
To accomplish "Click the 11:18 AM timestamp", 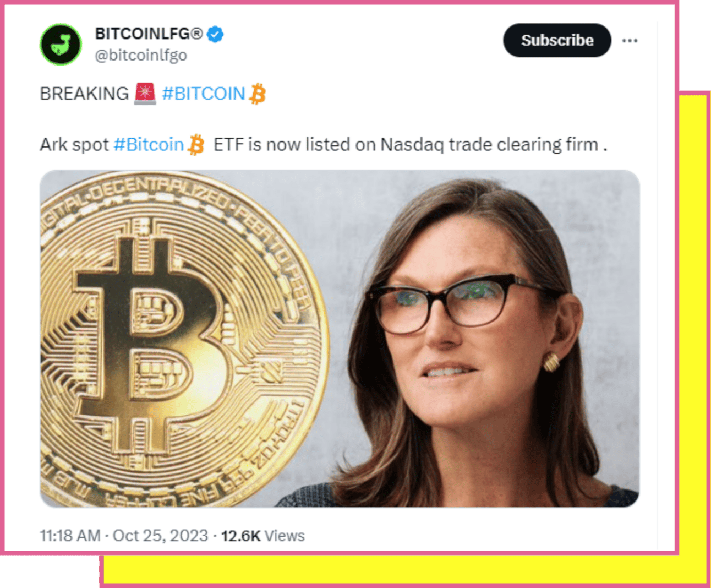I will [70, 536].
